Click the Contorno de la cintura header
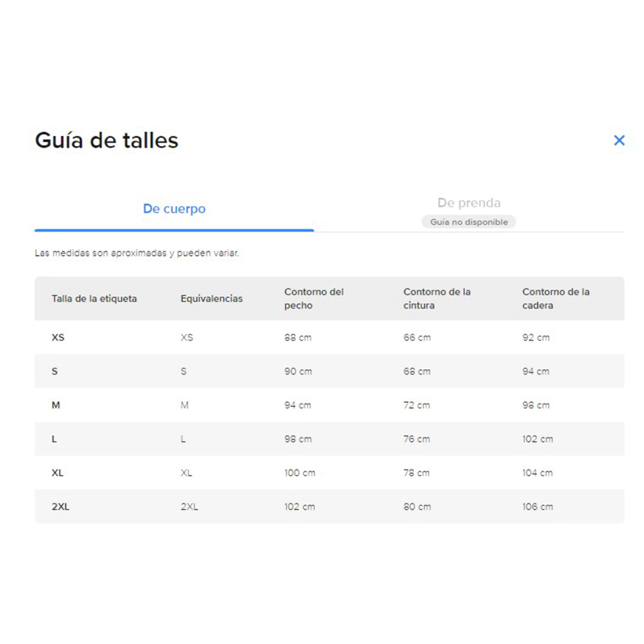This screenshot has height=644, width=644. point(436,299)
